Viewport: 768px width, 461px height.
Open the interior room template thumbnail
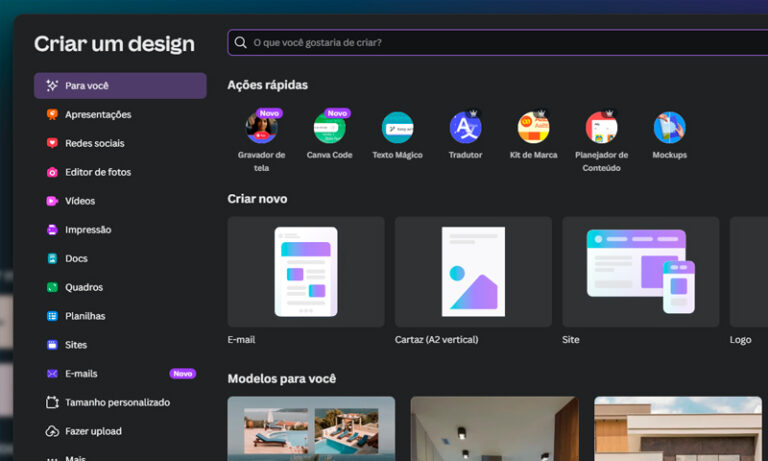click(x=494, y=429)
